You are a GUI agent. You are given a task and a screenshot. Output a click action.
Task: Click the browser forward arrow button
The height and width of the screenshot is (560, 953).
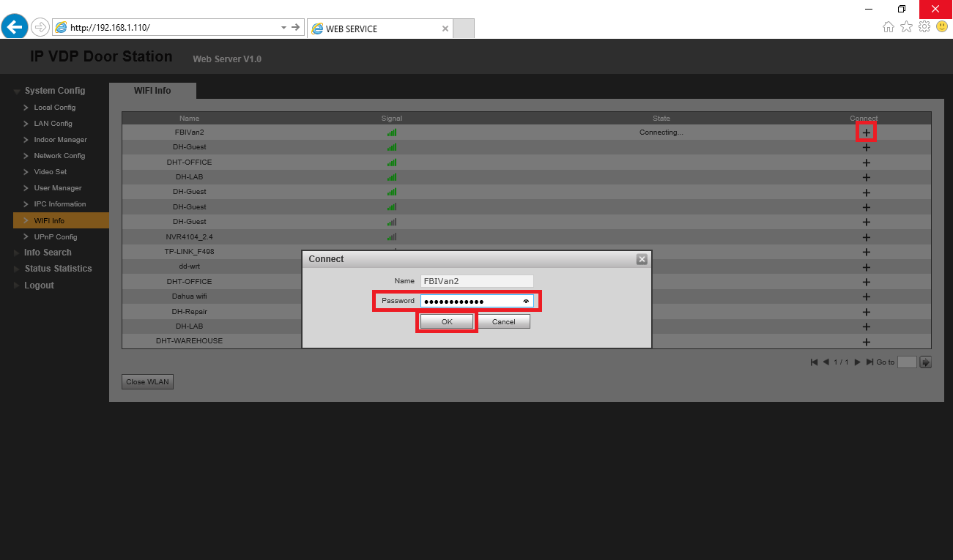[x=40, y=28]
